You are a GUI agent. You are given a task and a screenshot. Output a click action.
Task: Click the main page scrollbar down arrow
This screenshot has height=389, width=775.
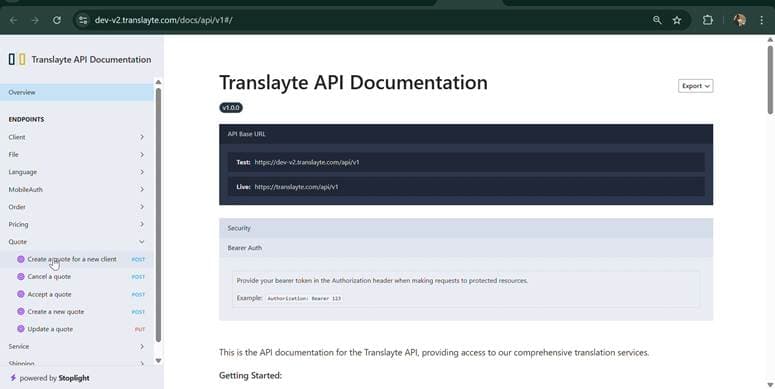770,385
